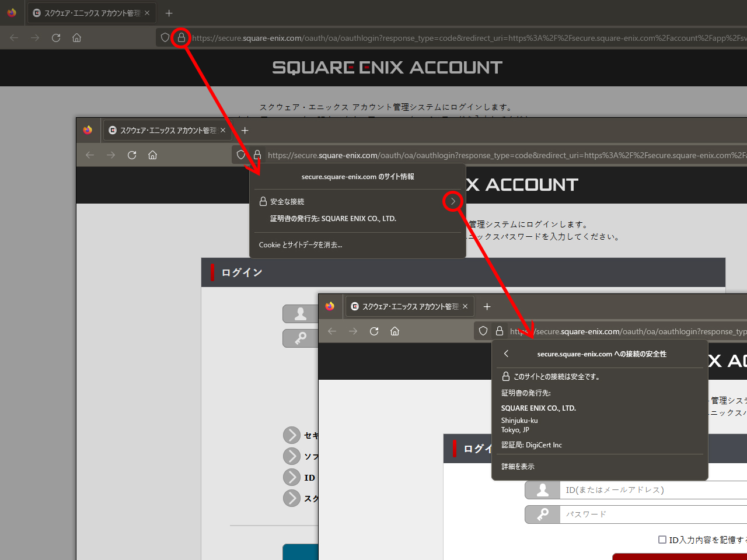747x560 pixels.
Task: Click the back arrow in the middle window's toolbar
Action: 90,155
